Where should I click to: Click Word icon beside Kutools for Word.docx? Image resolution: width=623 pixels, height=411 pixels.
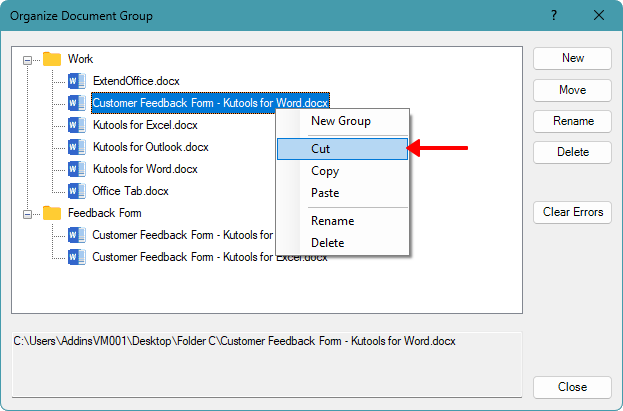tap(77, 169)
